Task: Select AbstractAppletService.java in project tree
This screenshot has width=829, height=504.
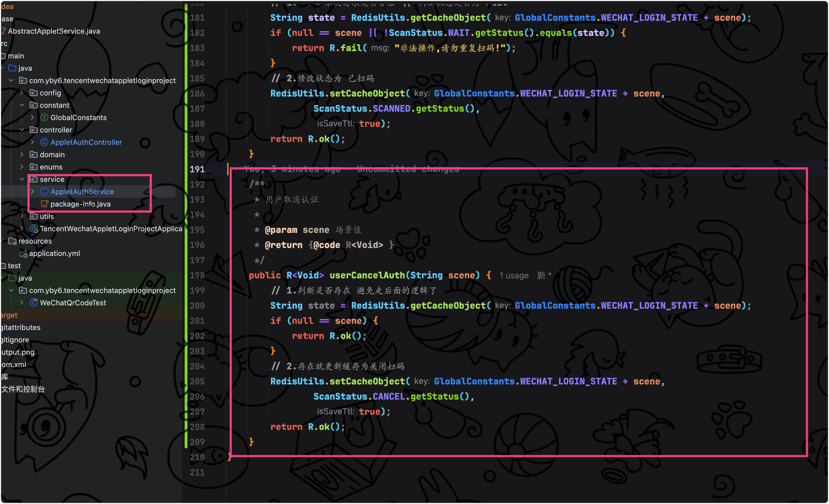Action: [x=54, y=31]
